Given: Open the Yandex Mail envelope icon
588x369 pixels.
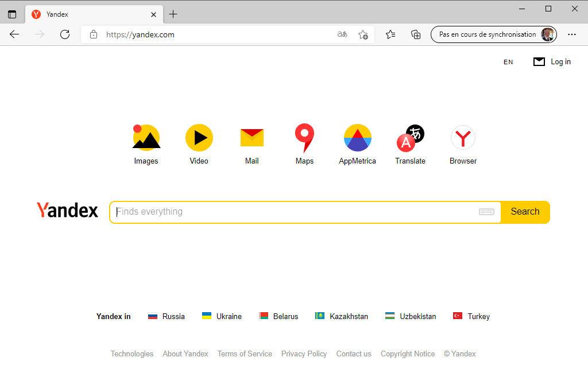Looking at the screenshot, I should (252, 138).
